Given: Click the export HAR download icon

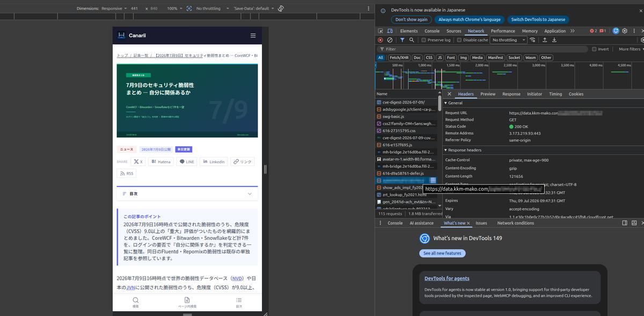Looking at the screenshot, I should pos(554,40).
